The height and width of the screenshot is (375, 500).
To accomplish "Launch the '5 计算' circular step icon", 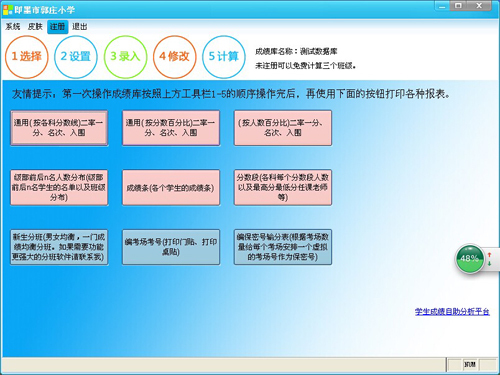I will pyautogui.click(x=224, y=57).
